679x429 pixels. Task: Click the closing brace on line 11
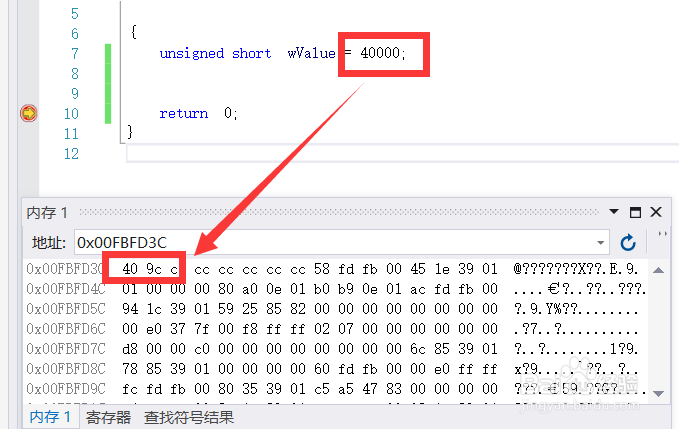130,132
